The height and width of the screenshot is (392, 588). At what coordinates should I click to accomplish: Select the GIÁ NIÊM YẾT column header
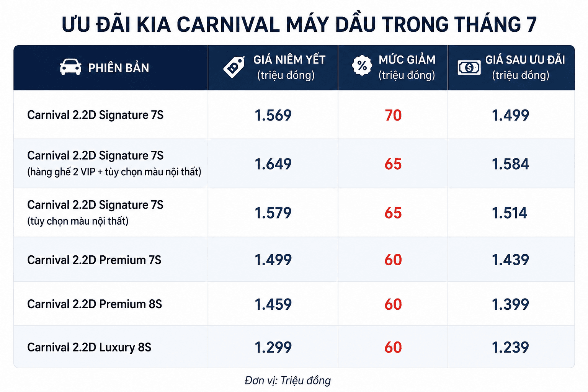coord(273,68)
